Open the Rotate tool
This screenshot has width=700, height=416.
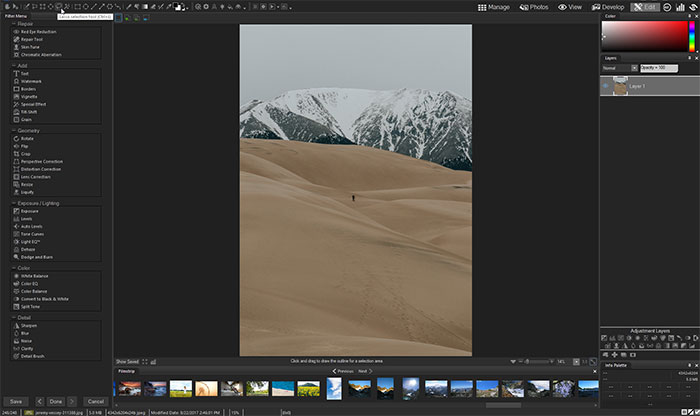pyautogui.click(x=24, y=138)
